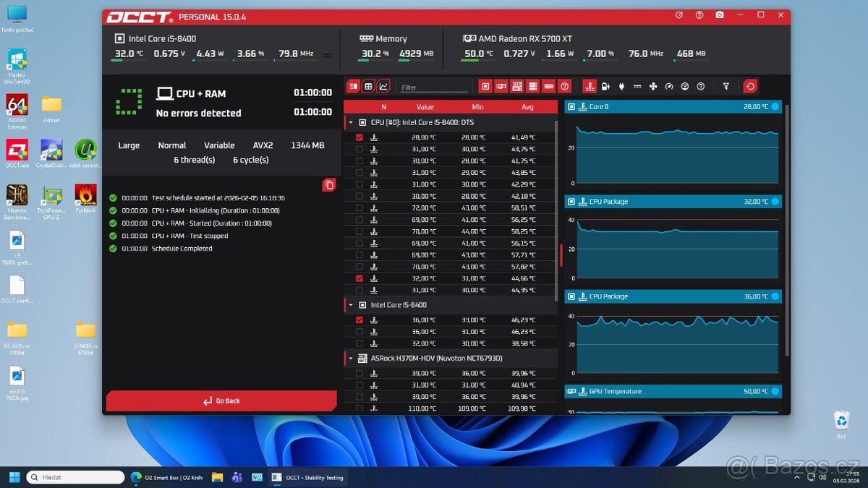Expand the ASRock H370M-HDV (Nuvoton NCT6793D) section

pyautogui.click(x=350, y=357)
